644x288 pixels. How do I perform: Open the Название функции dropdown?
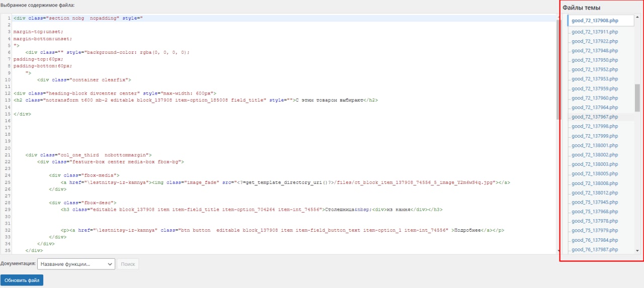click(76, 264)
